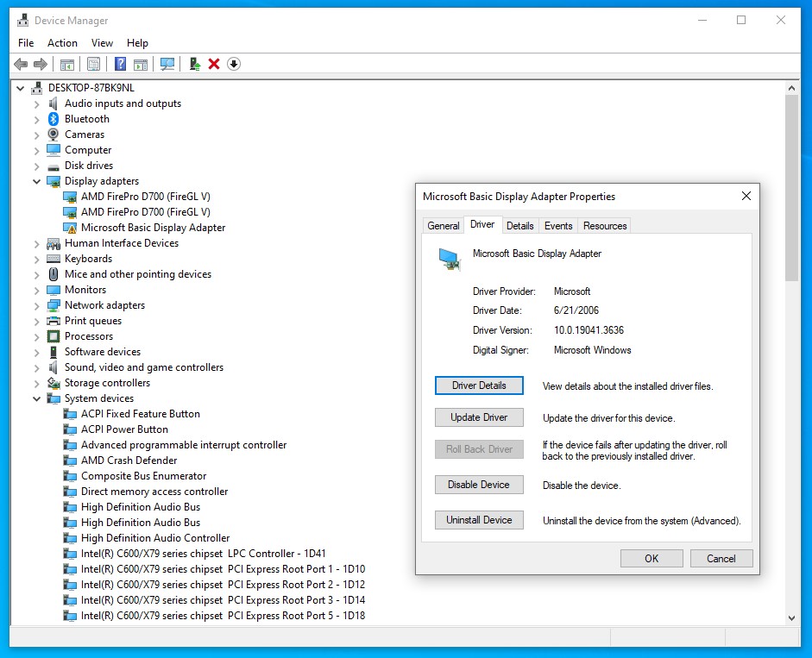Confirm with the OK button

[651, 559]
